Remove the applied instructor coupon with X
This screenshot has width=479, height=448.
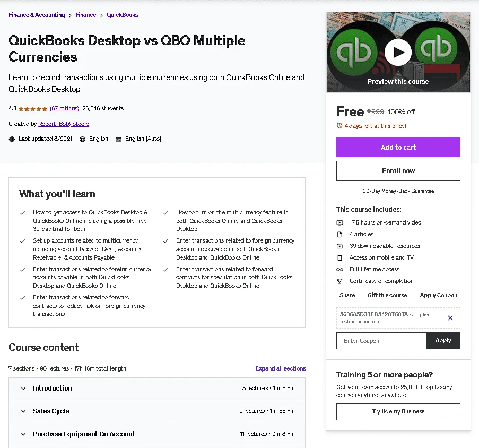point(450,318)
